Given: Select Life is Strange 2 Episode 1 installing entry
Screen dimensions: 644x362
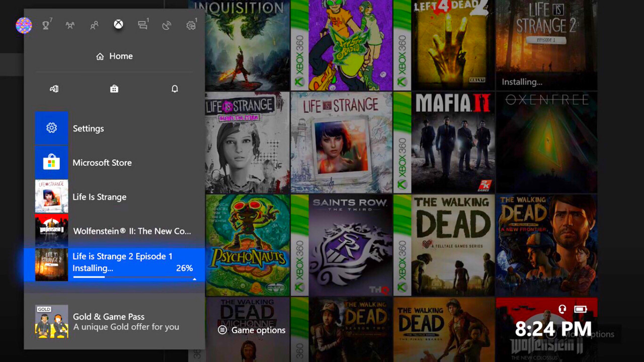Looking at the screenshot, I should coord(114,264).
